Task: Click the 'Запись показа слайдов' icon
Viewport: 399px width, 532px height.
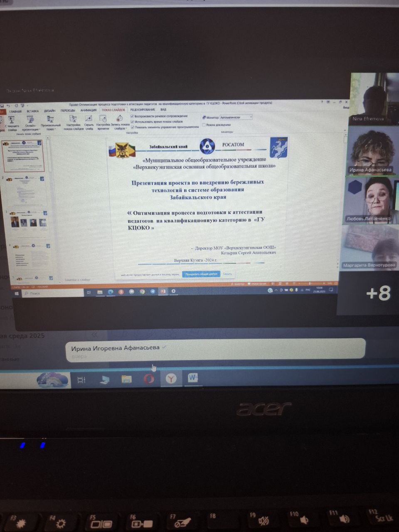Action: click(x=119, y=123)
